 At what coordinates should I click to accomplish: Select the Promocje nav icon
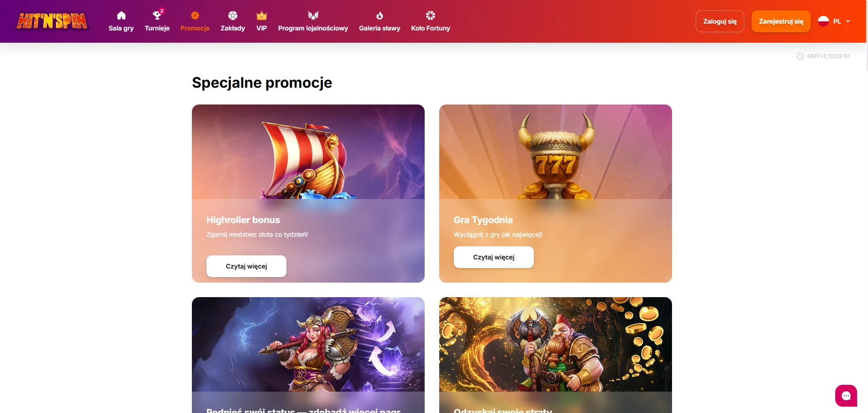pyautogui.click(x=195, y=16)
